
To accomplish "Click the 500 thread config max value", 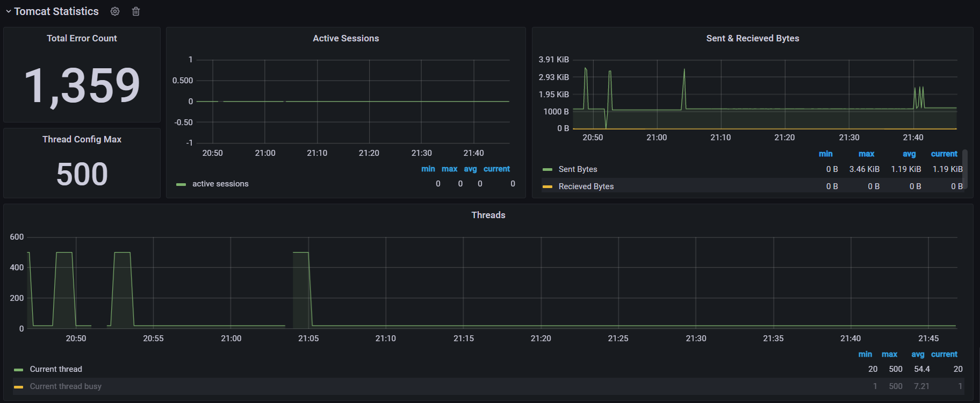I will point(82,175).
